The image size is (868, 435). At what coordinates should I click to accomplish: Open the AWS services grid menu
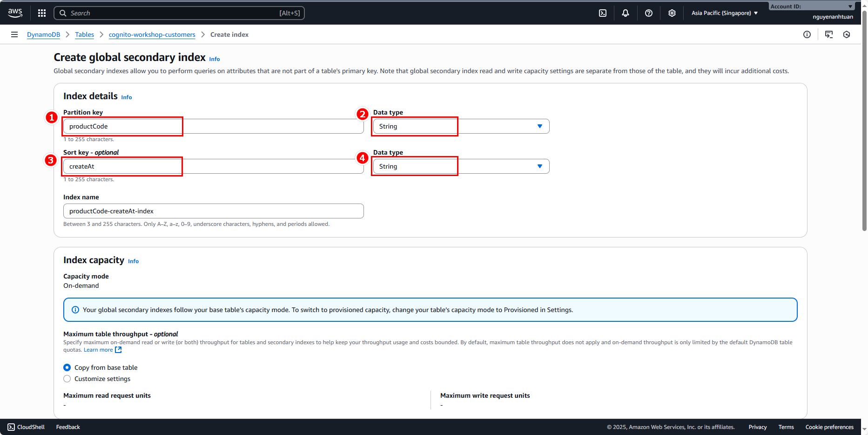click(x=42, y=13)
